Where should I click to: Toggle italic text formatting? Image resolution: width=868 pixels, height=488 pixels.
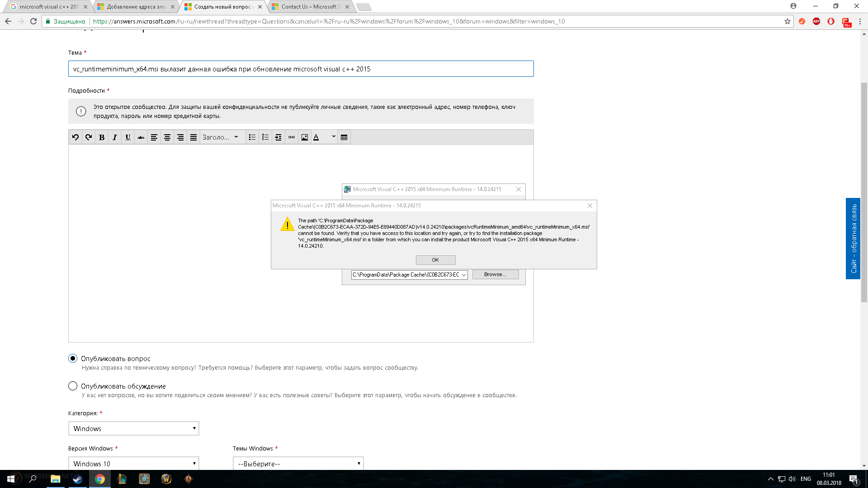pyautogui.click(x=115, y=137)
